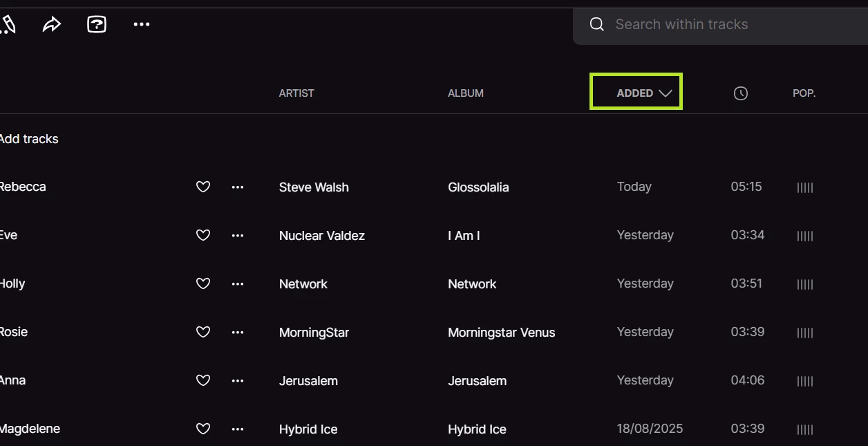The height and width of the screenshot is (446, 868).
Task: Open the Morningstar Venus album link
Action: [502, 333]
